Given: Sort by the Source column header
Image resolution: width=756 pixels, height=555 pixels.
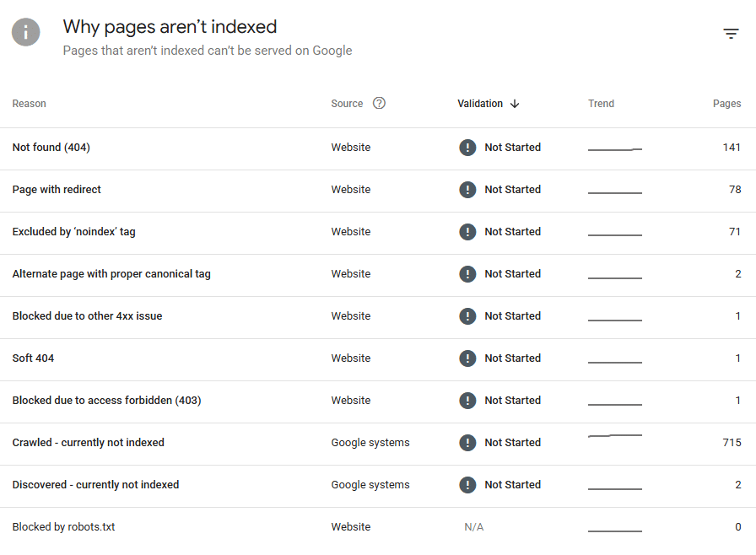Looking at the screenshot, I should click(x=347, y=104).
